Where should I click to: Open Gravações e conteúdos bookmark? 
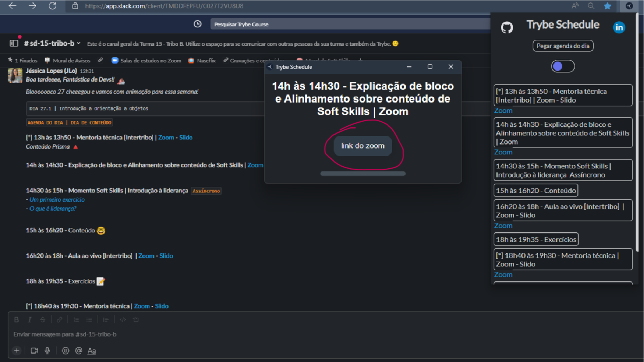tap(254, 61)
